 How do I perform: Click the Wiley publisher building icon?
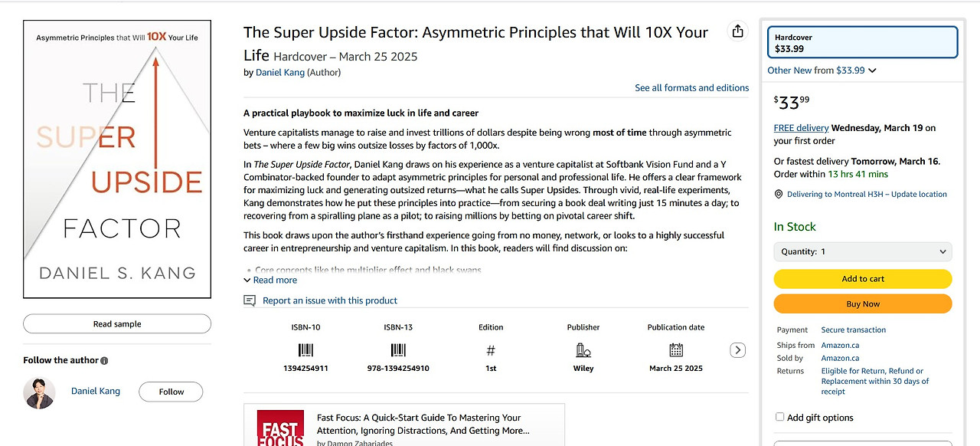point(583,350)
